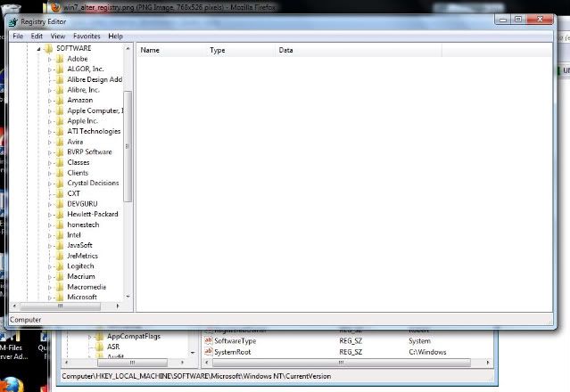Image resolution: width=570 pixels, height=392 pixels.
Task: Click the Apple Inc. folder icon
Action: (60, 121)
